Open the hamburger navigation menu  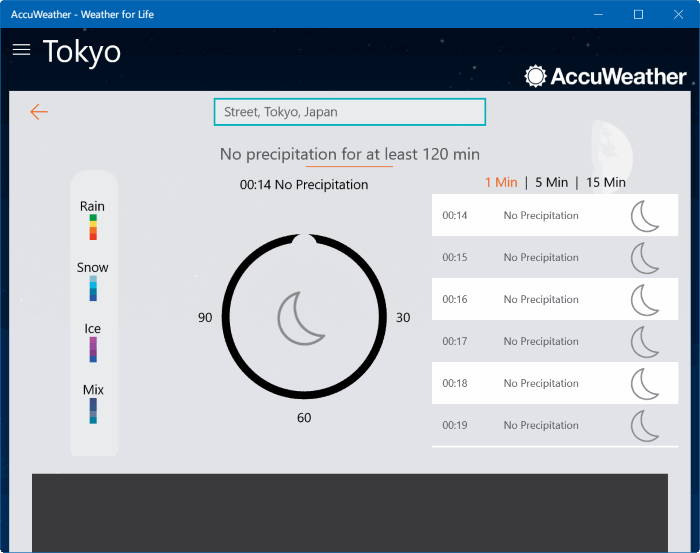pos(21,50)
